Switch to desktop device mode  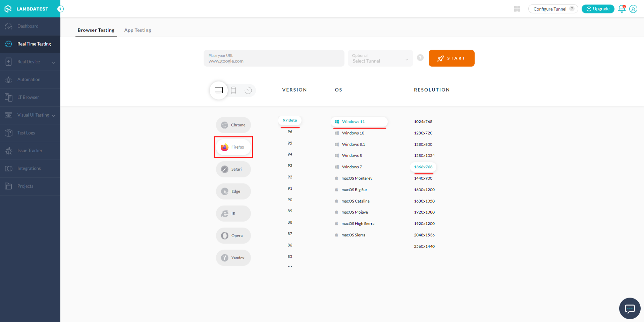pyautogui.click(x=219, y=90)
